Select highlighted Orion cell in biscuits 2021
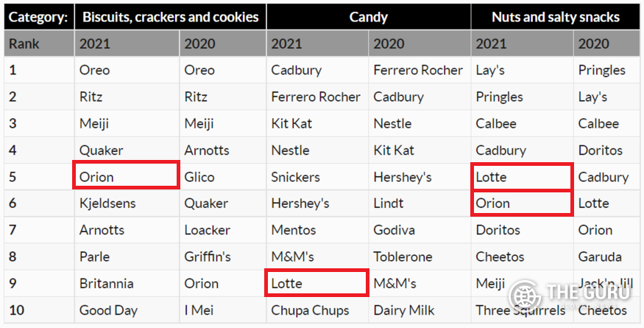 126,175
